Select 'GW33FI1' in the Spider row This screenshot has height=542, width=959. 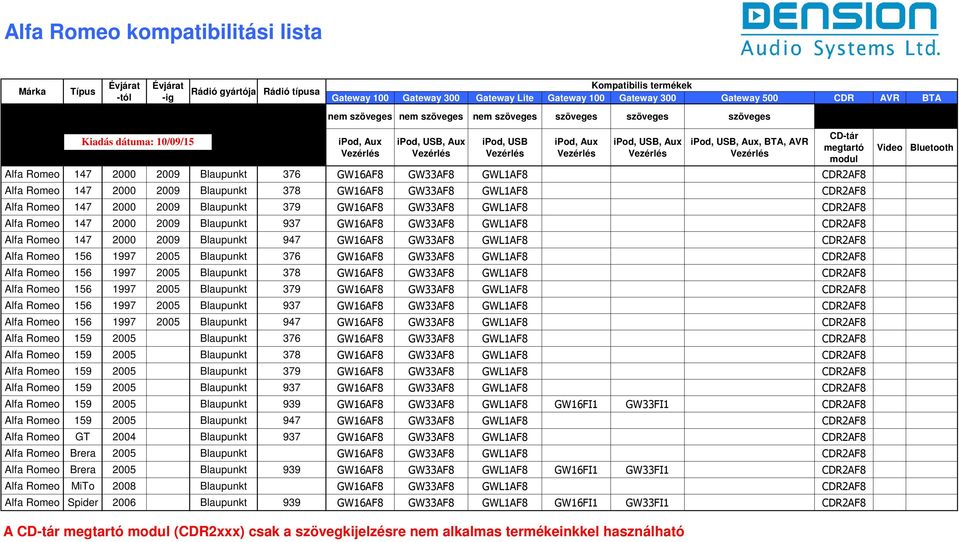(x=647, y=503)
